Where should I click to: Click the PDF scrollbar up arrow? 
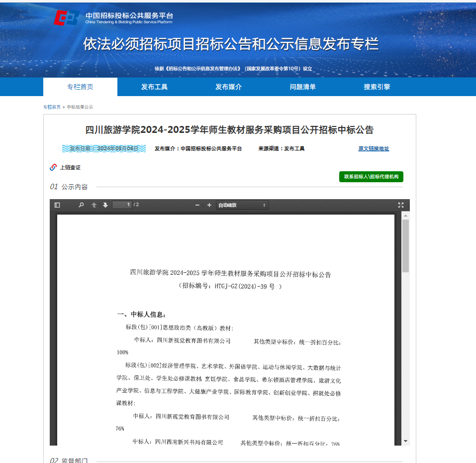pyautogui.click(x=405, y=216)
